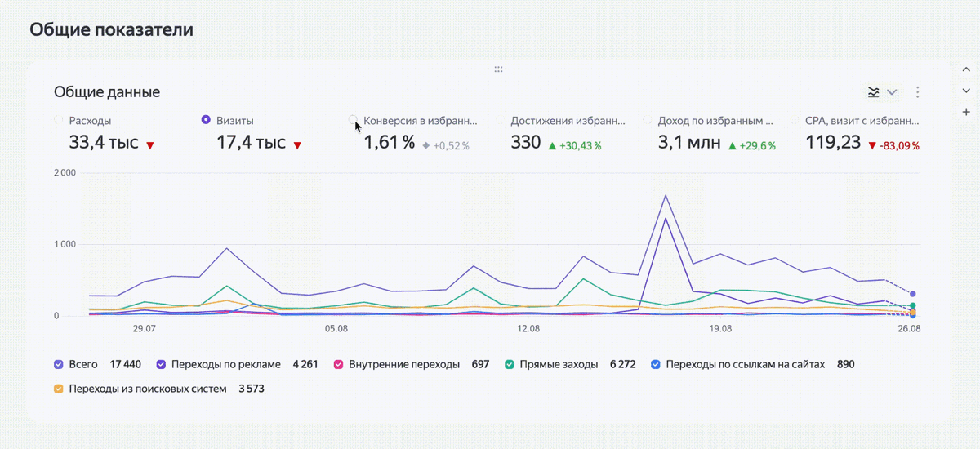The width and height of the screenshot is (980, 449).
Task: Toggle the Всего series checkbox
Action: (x=59, y=364)
